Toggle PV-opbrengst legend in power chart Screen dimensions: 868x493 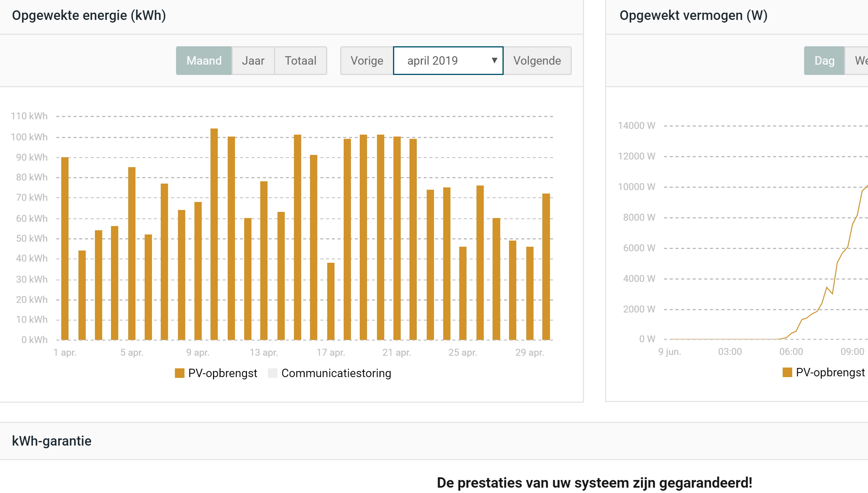(x=824, y=372)
